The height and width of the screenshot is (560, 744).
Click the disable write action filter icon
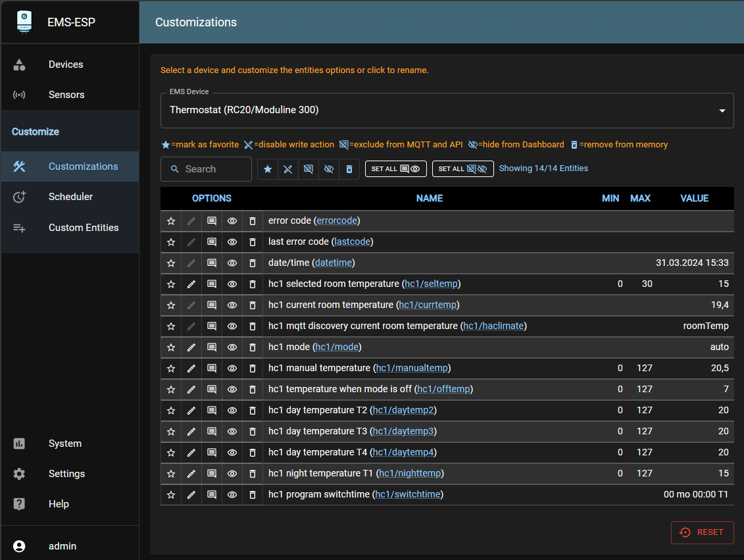coord(288,169)
